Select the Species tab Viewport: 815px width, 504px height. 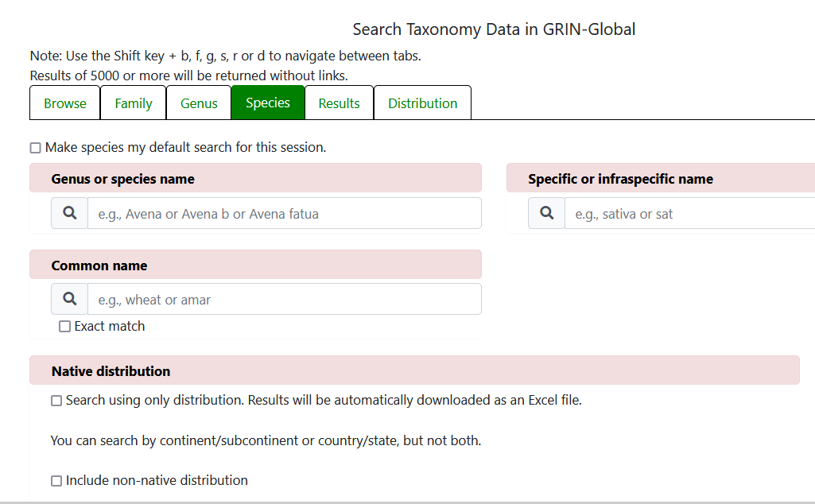point(268,103)
